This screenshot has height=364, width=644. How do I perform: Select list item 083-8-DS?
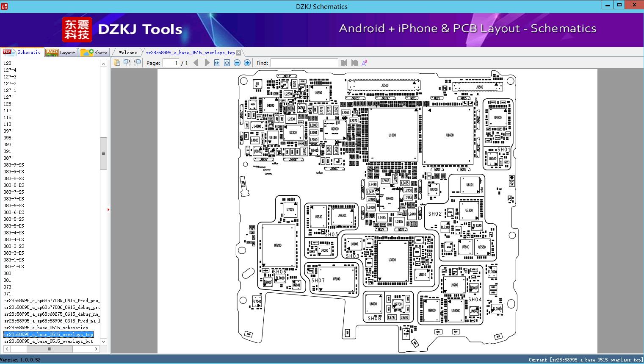[x=14, y=185]
